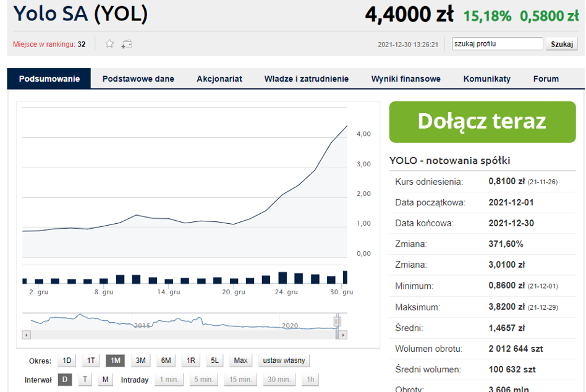Viewport: 586px width, 392px height.
Task: Select the 6M period
Action: pos(166,360)
